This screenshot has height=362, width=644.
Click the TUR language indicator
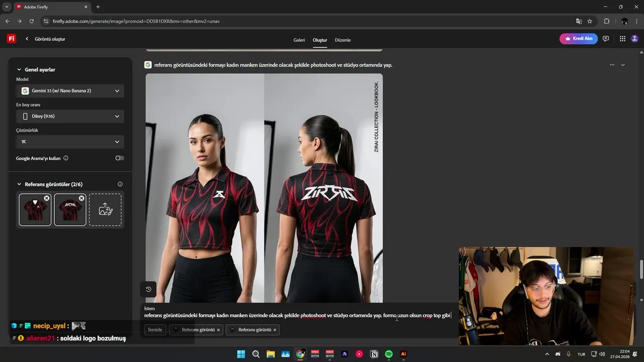pyautogui.click(x=581, y=354)
